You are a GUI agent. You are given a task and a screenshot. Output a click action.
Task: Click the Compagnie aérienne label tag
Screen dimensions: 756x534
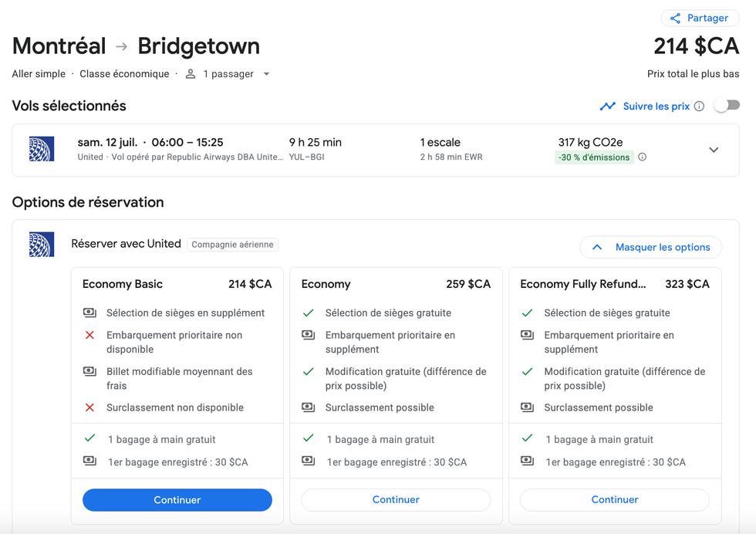point(232,245)
